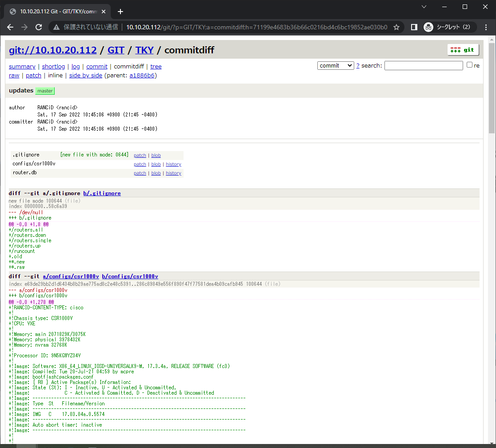Viewport: 496px width, 448px height.
Task: Open history link for router.db
Action: (173, 173)
